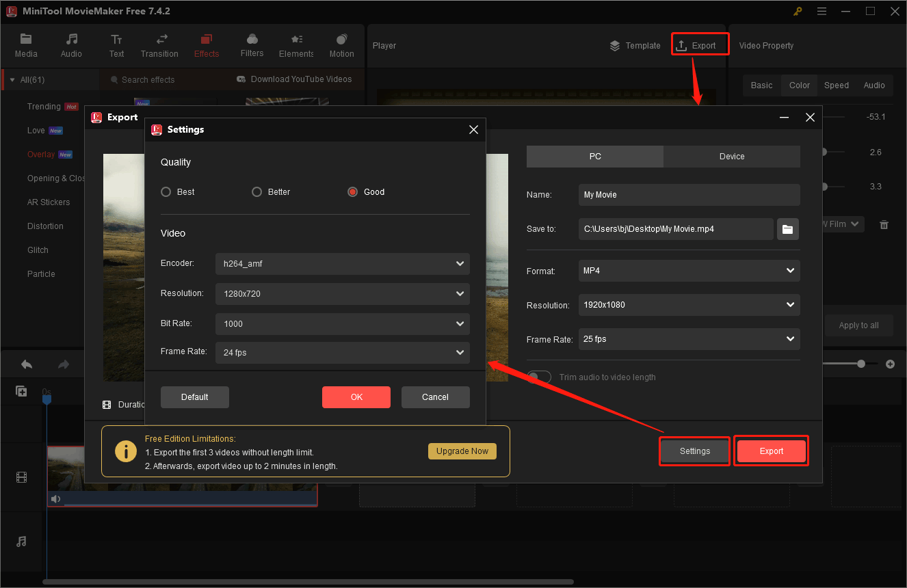
Task: Open the Transition tab
Action: pyautogui.click(x=159, y=46)
